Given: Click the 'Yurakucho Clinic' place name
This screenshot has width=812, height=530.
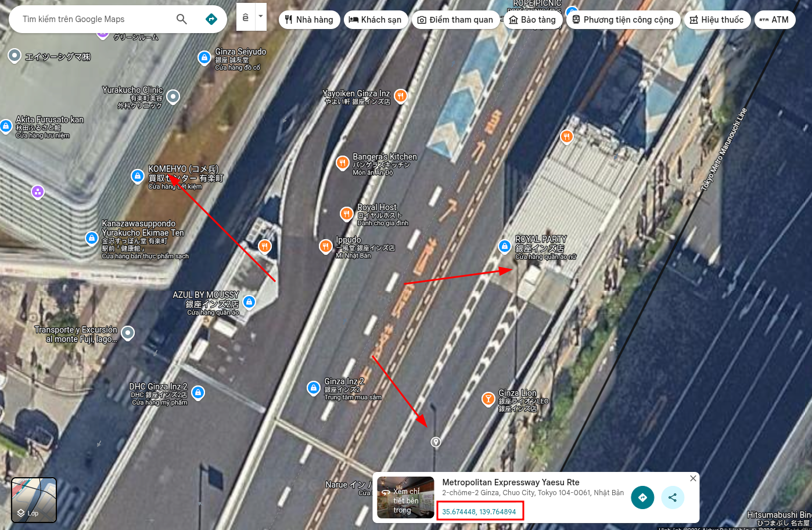Looking at the screenshot, I should tap(132, 90).
